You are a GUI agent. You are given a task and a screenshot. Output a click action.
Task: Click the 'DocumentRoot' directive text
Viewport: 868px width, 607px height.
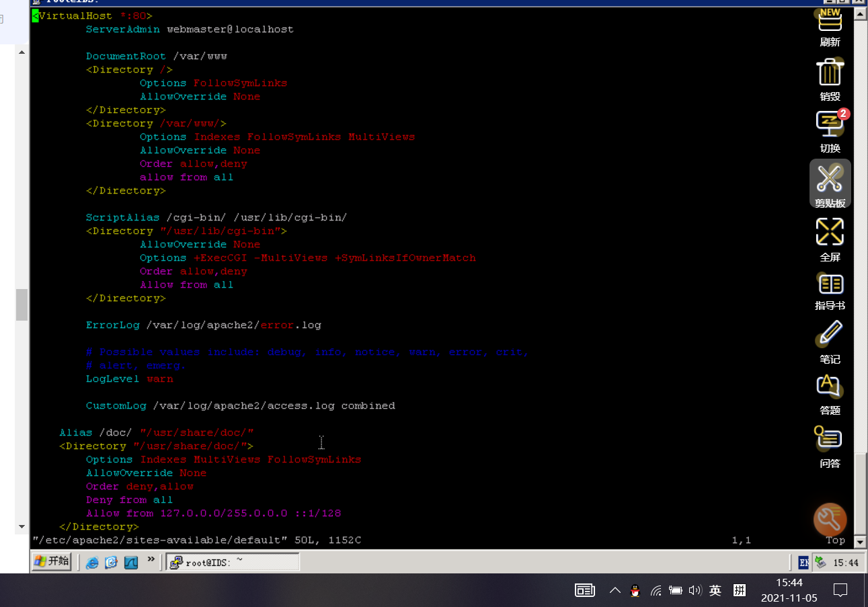(x=126, y=56)
